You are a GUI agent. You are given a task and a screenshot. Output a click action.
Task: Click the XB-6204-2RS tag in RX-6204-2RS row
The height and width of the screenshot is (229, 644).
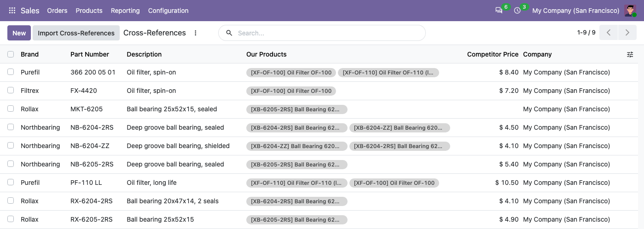(296, 201)
